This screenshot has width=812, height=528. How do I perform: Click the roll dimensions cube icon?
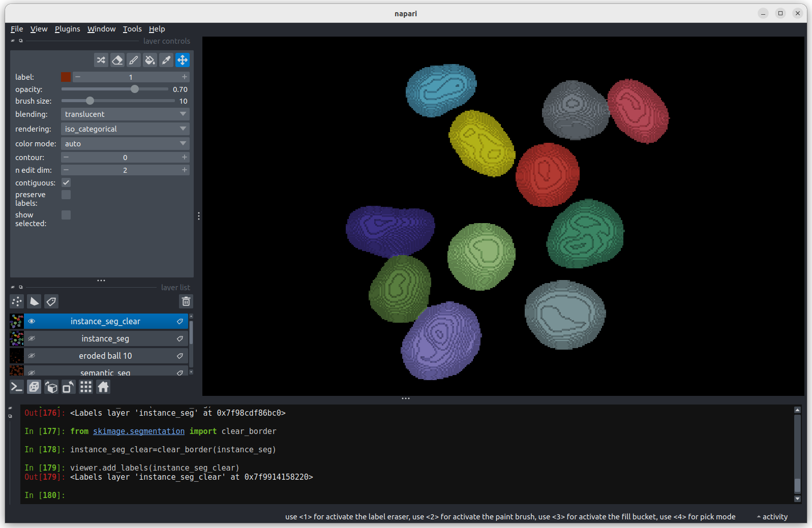(51, 387)
